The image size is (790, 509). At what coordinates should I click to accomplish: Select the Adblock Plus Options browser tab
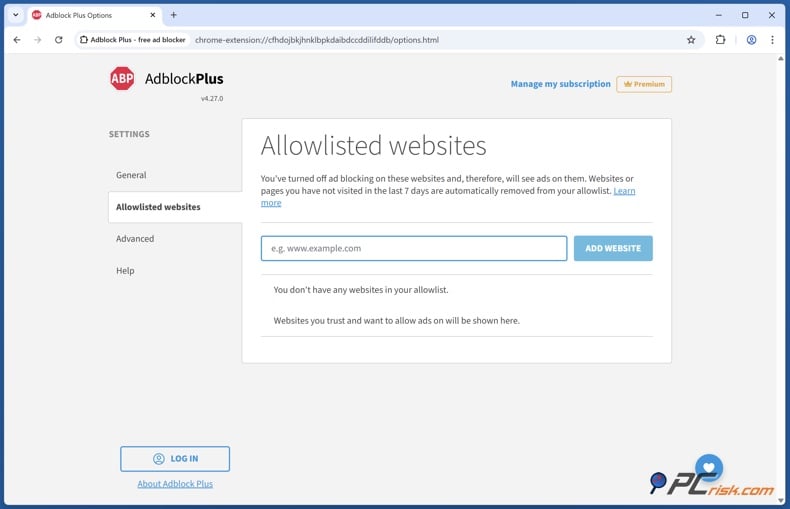tap(95, 15)
